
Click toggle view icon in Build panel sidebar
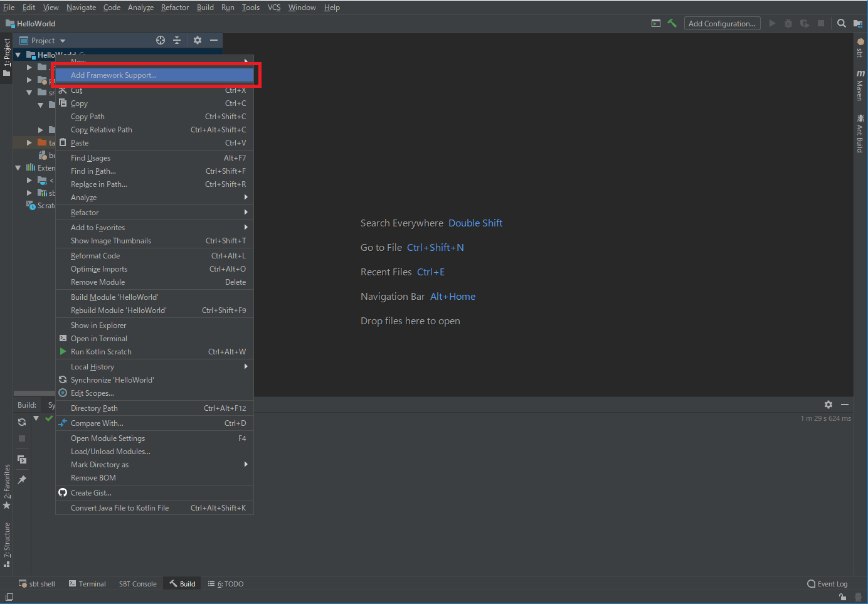pos(22,459)
